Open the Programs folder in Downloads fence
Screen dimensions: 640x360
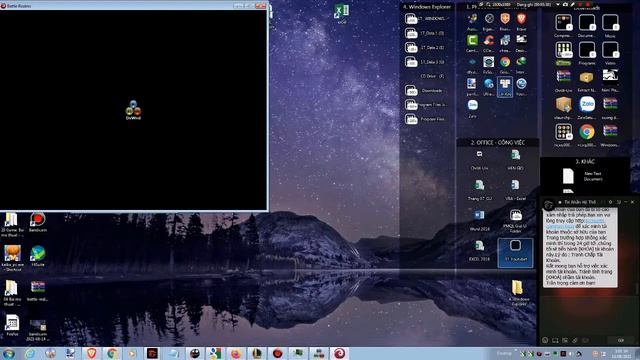[587, 53]
